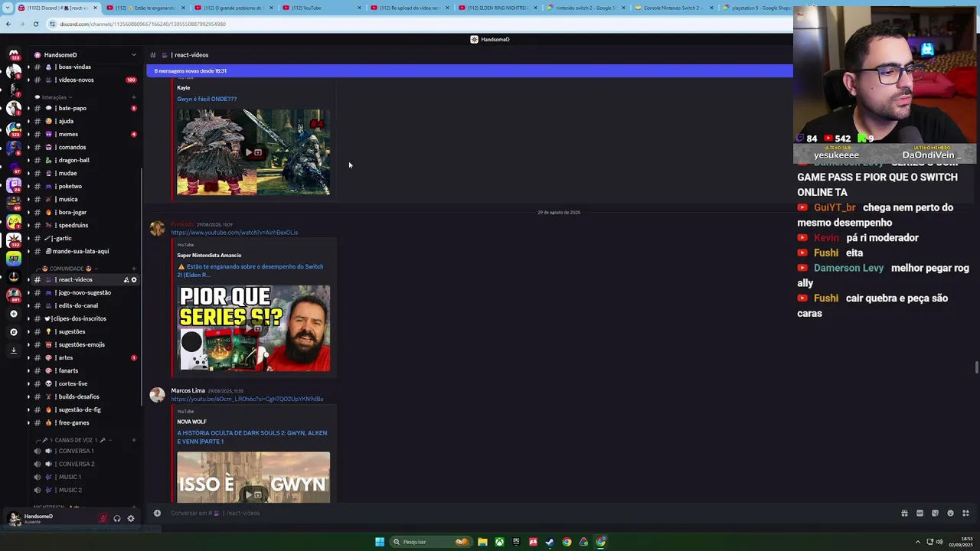This screenshot has width=980, height=551.
Task: Open the free-games channel
Action: pyautogui.click(x=85, y=422)
